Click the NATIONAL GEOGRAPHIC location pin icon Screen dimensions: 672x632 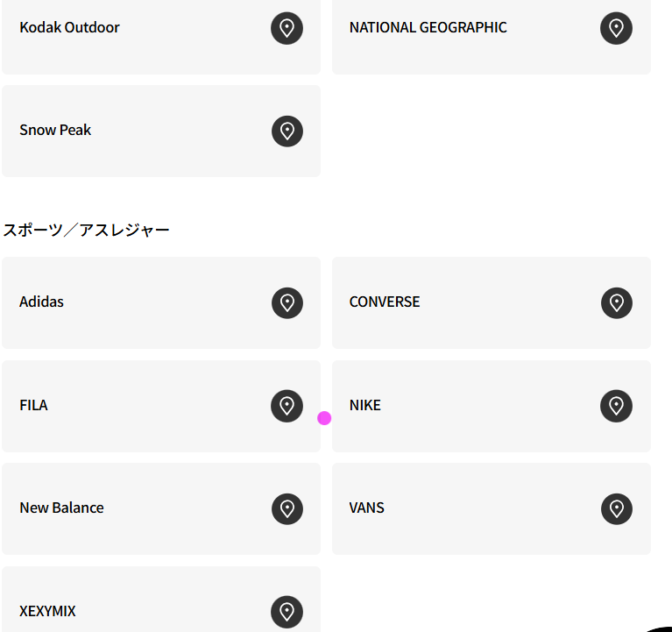click(x=616, y=28)
